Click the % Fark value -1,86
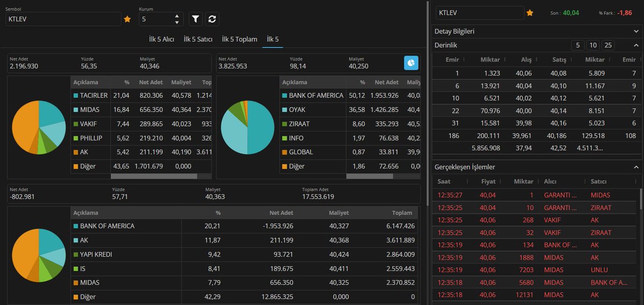The height and width of the screenshot is (305, 644). [x=625, y=12]
